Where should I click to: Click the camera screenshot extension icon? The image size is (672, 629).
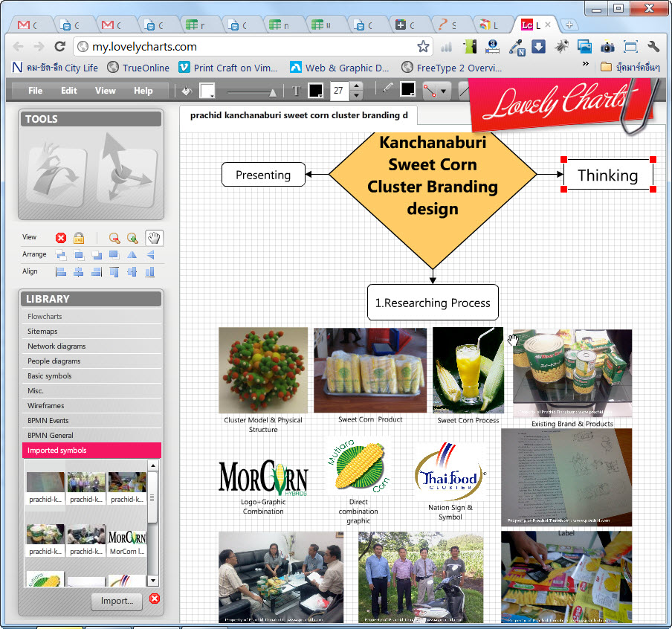pyautogui.click(x=607, y=47)
